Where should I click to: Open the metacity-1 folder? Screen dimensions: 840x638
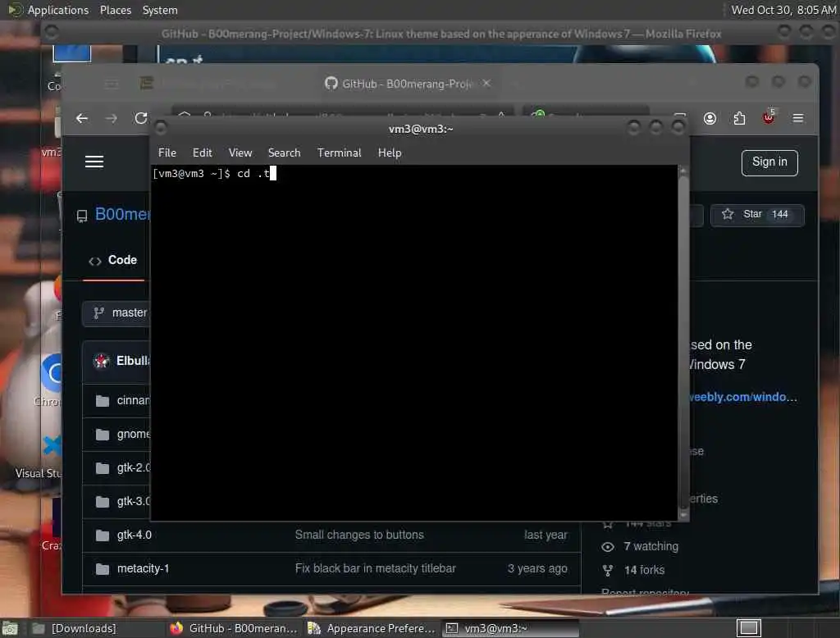point(143,568)
